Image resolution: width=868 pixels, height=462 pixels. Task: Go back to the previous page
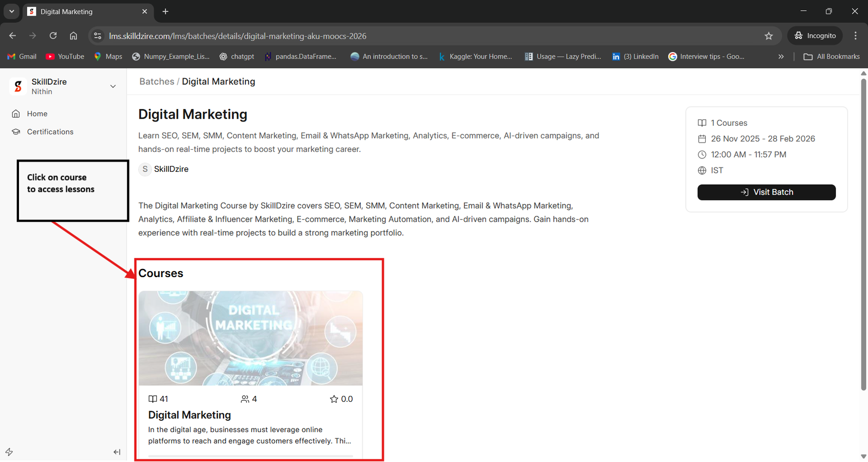(12, 36)
